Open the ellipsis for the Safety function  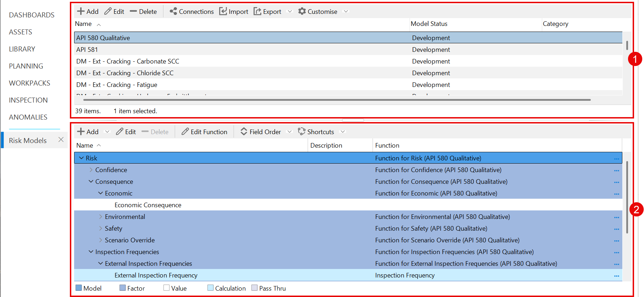(x=617, y=229)
